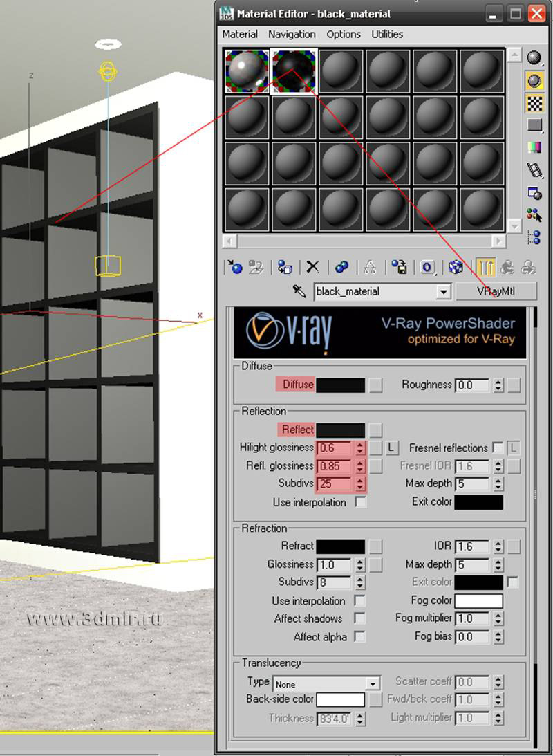The width and height of the screenshot is (553, 756).
Task: Click Select by Material icon
Action: click(x=534, y=214)
